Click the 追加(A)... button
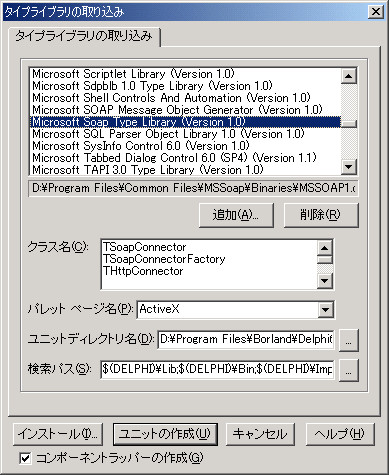 pos(236,215)
